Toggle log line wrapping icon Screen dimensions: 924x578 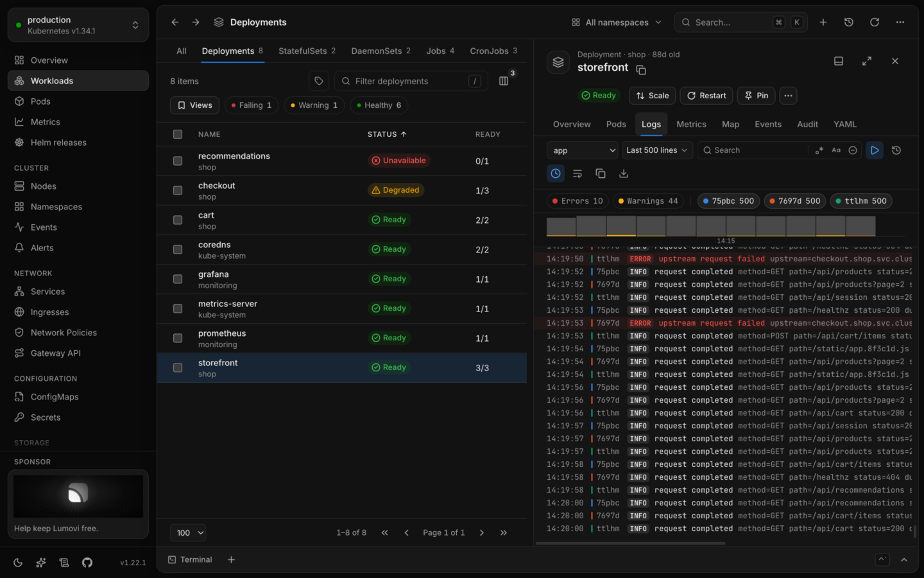(x=577, y=173)
